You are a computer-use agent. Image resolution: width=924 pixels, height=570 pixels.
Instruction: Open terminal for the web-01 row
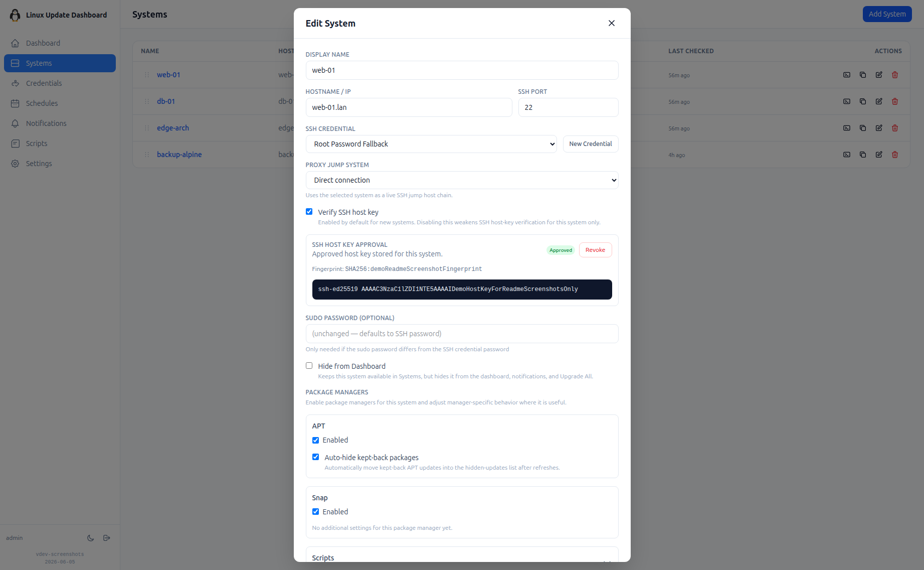tap(847, 75)
